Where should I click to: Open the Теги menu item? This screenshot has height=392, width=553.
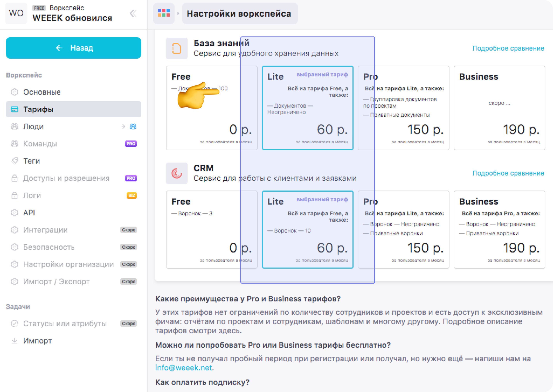[31, 161]
